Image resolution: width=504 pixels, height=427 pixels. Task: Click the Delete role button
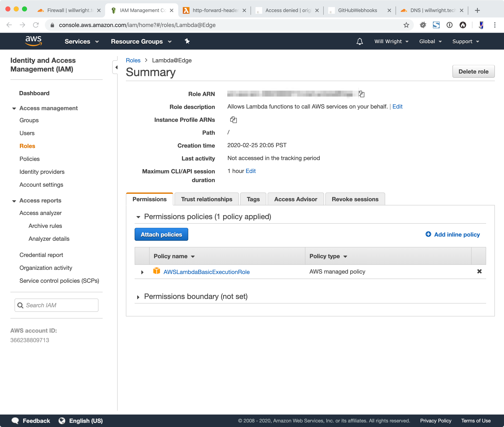[473, 71]
